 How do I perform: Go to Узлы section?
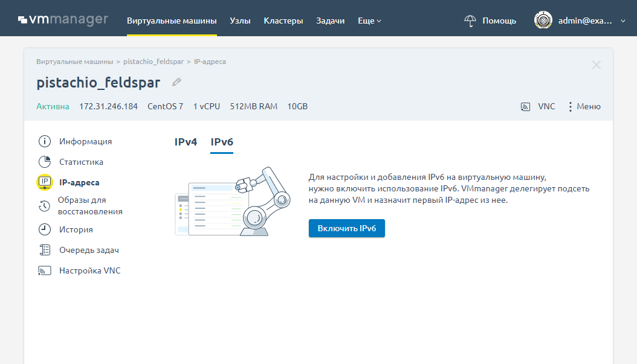click(x=240, y=21)
